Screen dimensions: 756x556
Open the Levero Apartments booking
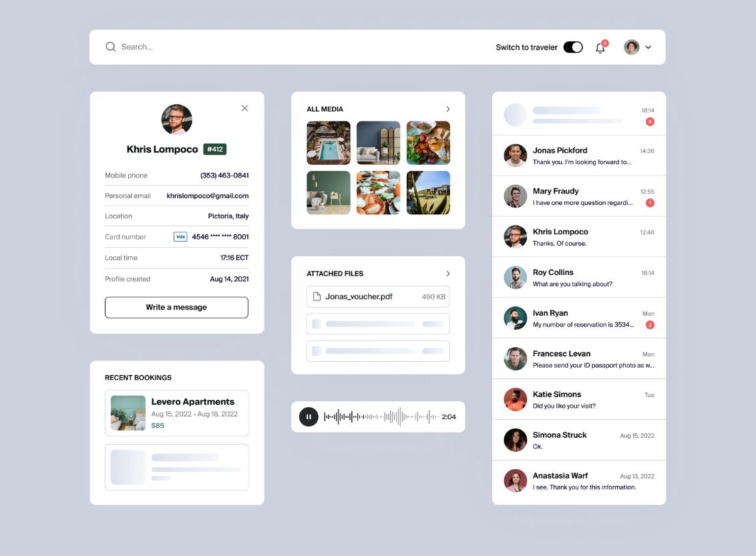click(x=177, y=413)
